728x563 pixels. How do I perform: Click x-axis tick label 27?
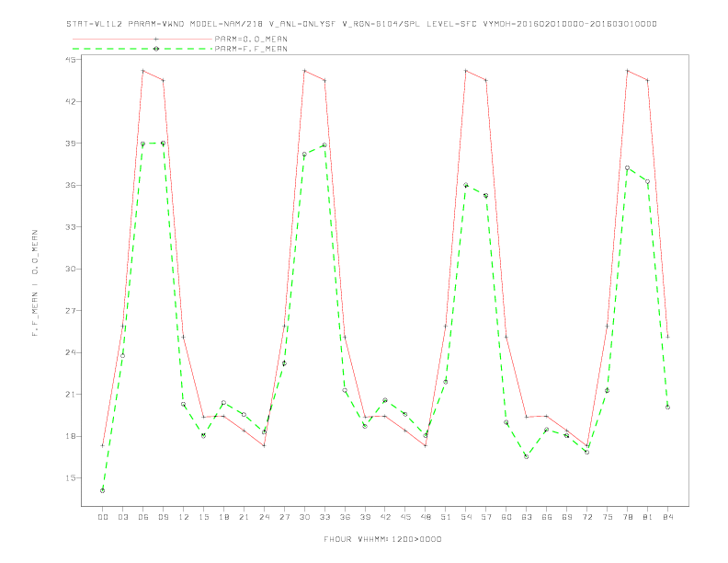[x=284, y=517]
